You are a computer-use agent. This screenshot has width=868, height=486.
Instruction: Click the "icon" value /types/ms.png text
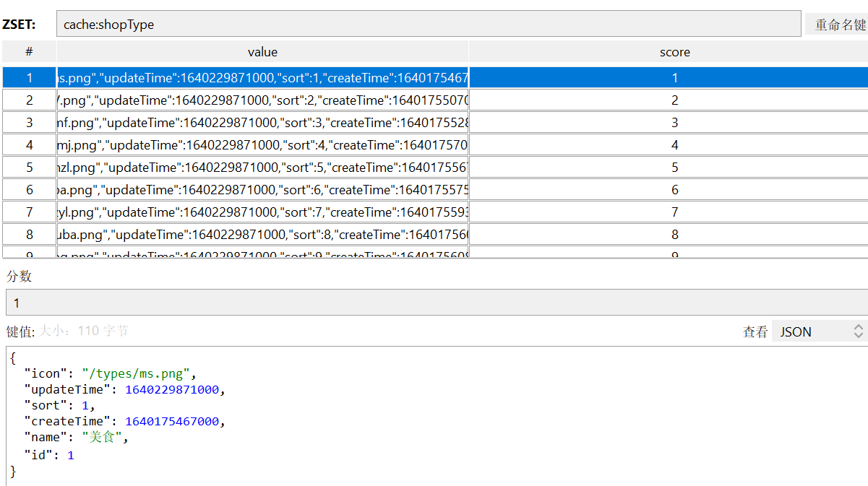click(x=136, y=373)
